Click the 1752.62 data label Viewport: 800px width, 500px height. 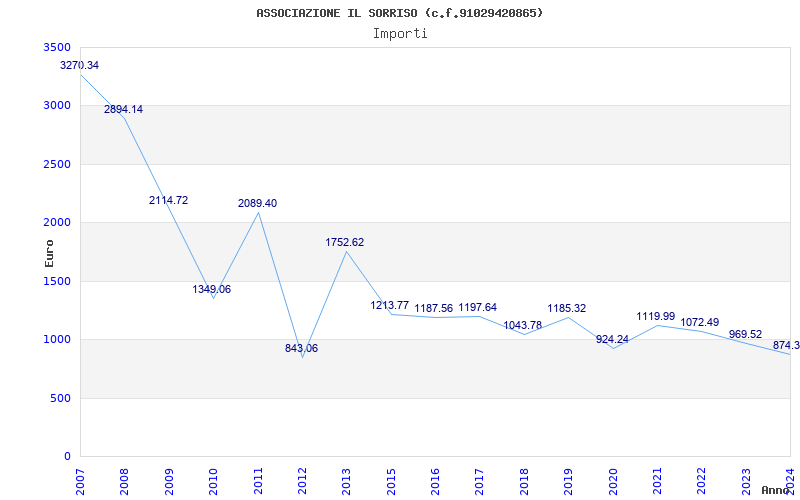(x=345, y=242)
